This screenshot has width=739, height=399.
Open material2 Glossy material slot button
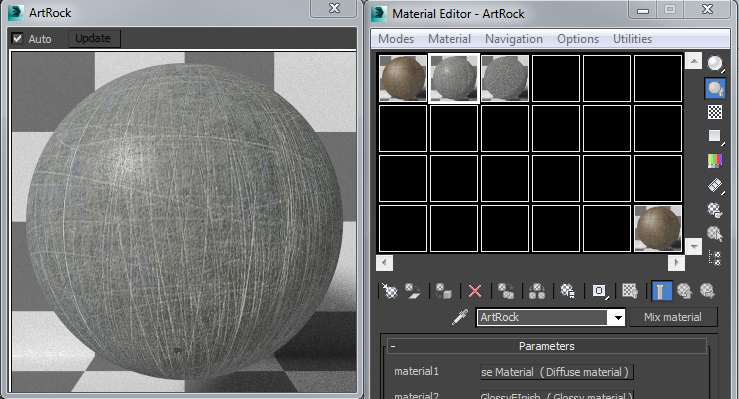(556, 395)
